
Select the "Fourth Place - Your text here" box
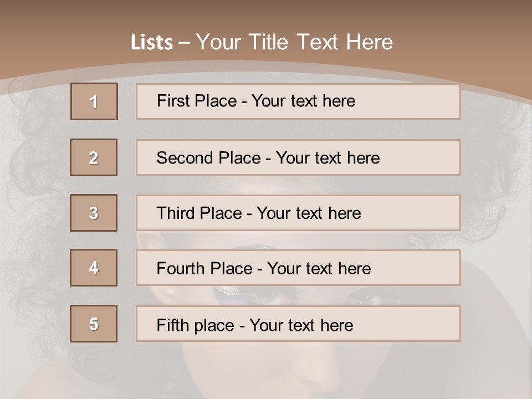click(298, 268)
